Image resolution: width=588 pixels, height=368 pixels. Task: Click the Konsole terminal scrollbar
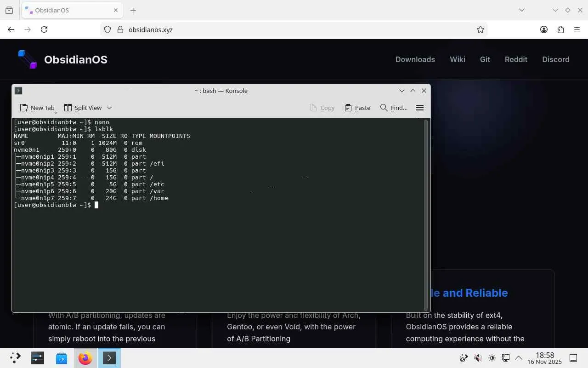click(x=427, y=214)
